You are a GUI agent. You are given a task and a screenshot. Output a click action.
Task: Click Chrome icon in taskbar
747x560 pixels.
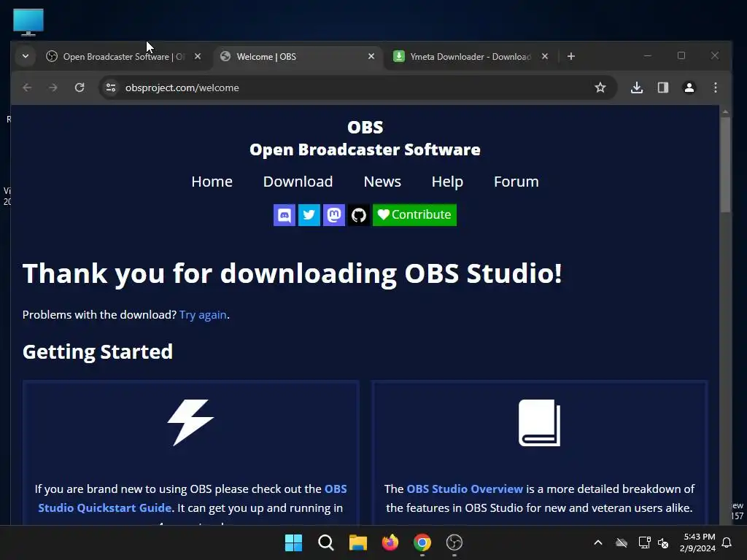tap(422, 542)
